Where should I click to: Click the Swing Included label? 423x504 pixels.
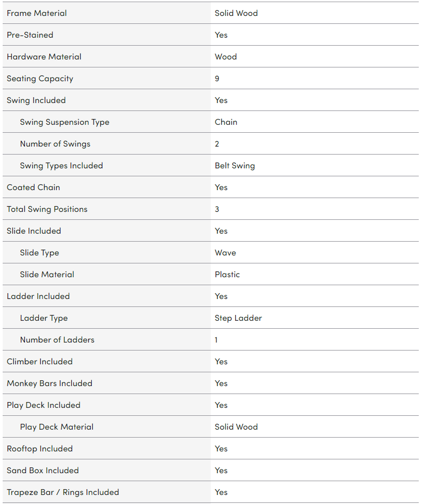click(36, 100)
